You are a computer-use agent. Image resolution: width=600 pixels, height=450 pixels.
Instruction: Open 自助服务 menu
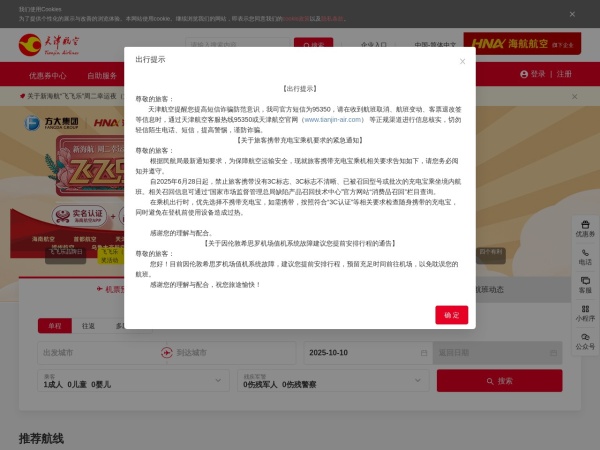(x=102, y=75)
